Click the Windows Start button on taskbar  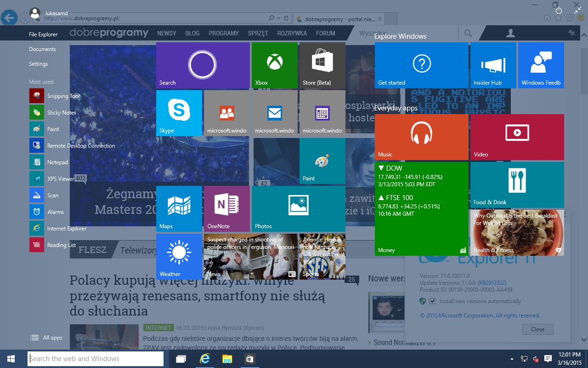(11, 359)
